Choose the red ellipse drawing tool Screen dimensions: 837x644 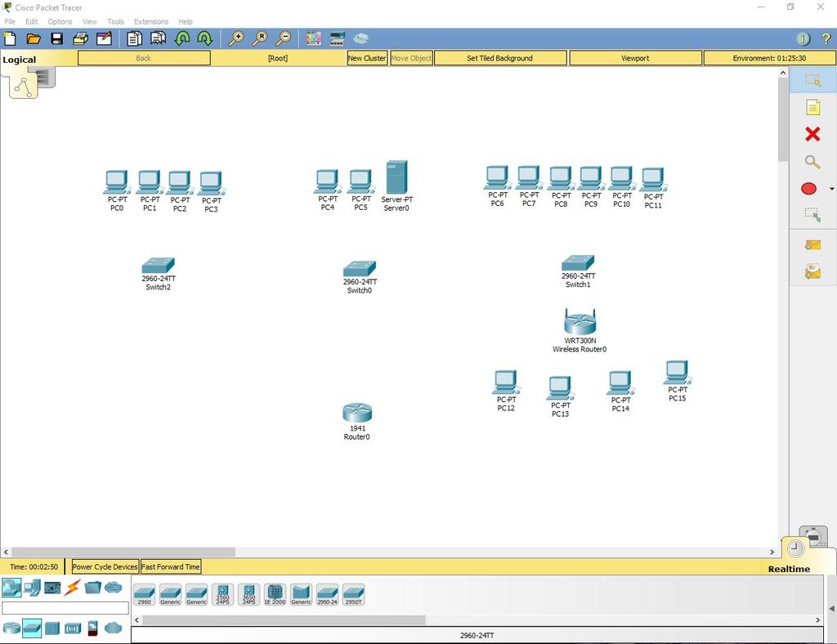(808, 188)
